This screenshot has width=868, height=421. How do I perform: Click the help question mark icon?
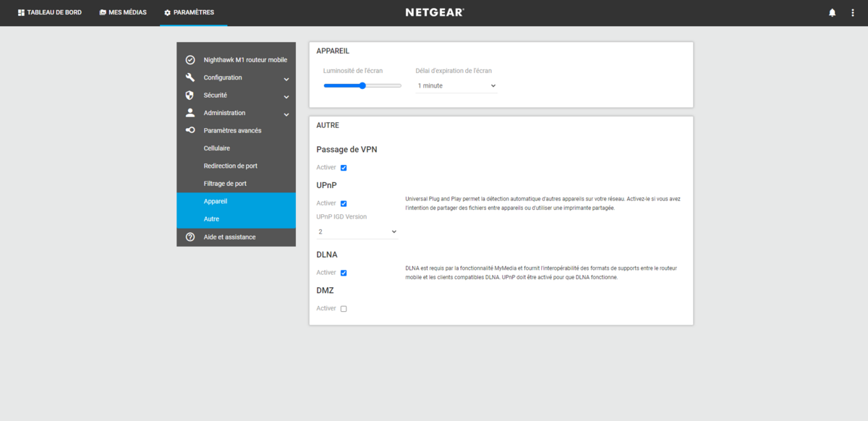coord(190,237)
